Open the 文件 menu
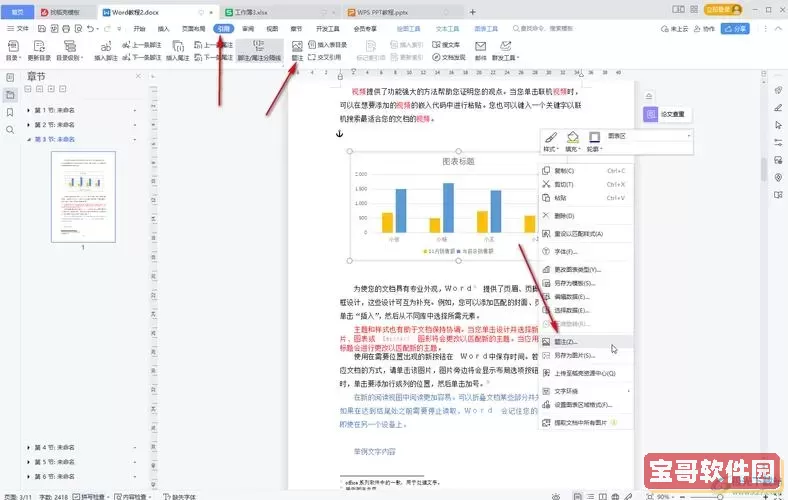The image size is (788, 500). pyautogui.click(x=18, y=29)
